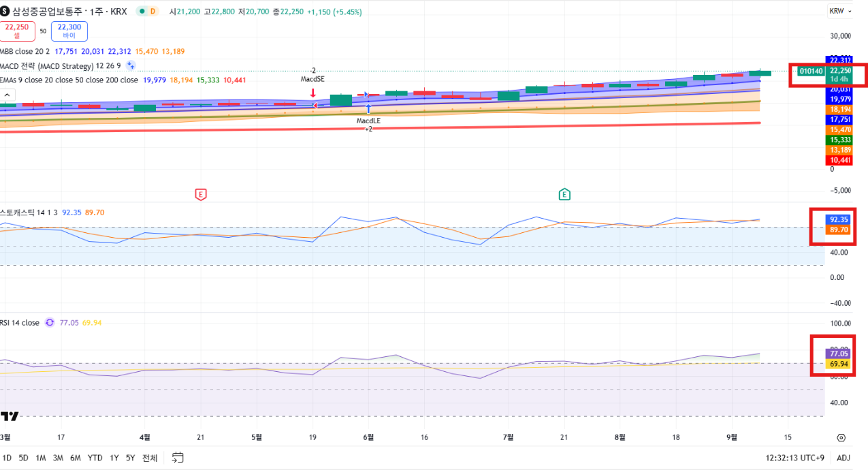Click the 18,194 orange price label
This screenshot has width=868, height=470.
click(839, 109)
